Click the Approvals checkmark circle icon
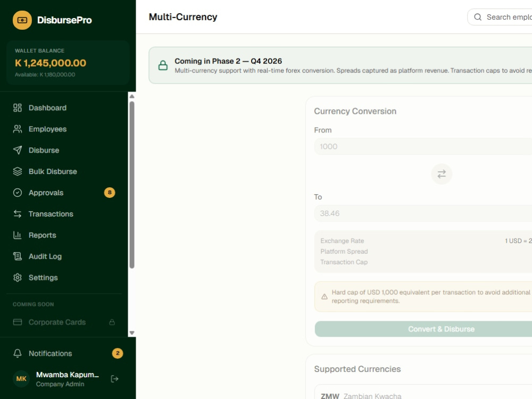 coord(18,193)
